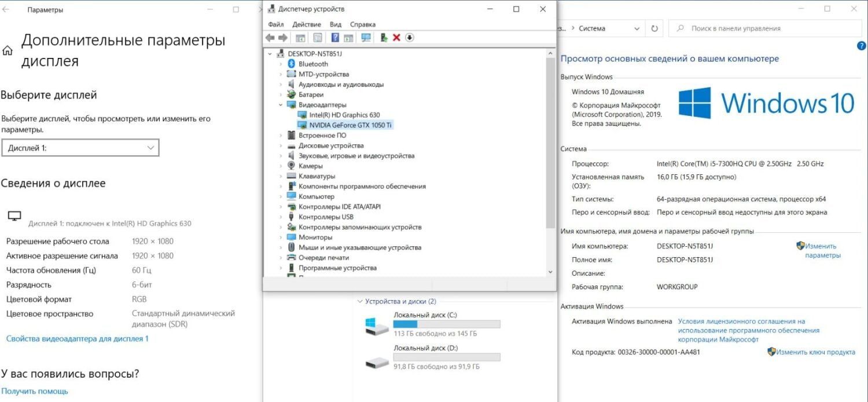
Task: Open the Действие menu
Action: pyautogui.click(x=306, y=24)
